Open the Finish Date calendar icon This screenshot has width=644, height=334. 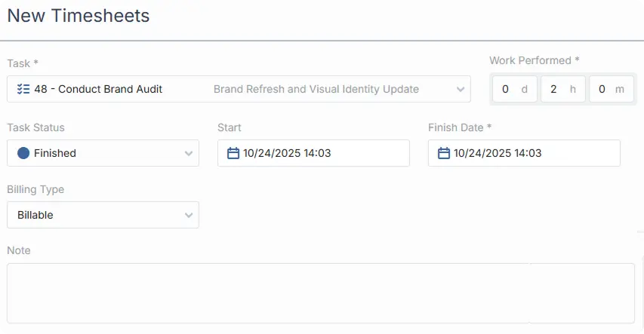(444, 153)
